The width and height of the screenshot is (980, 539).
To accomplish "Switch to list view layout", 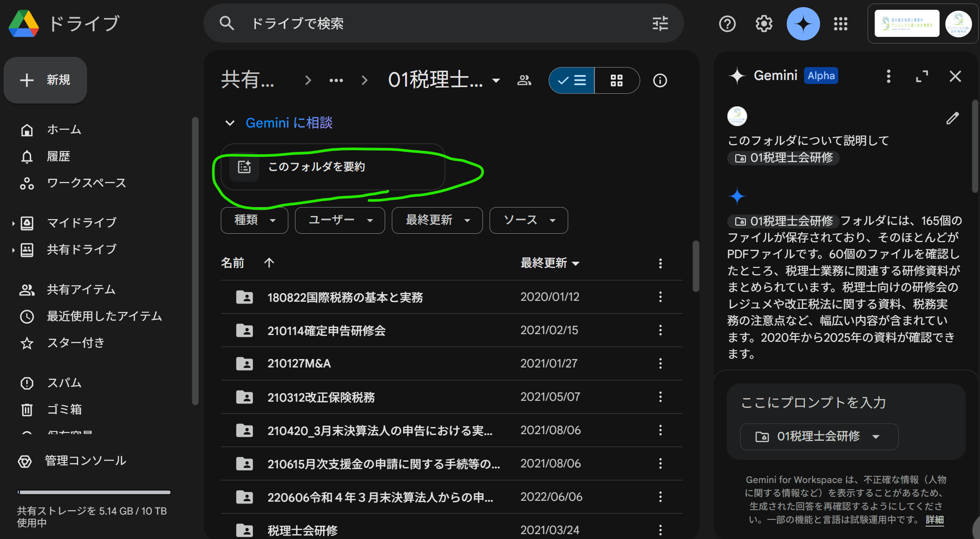I will pyautogui.click(x=572, y=80).
